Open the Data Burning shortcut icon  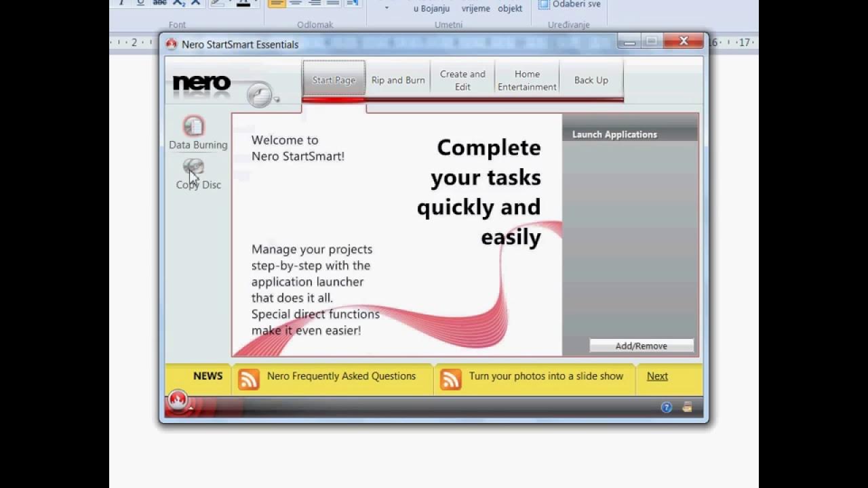[x=194, y=125]
